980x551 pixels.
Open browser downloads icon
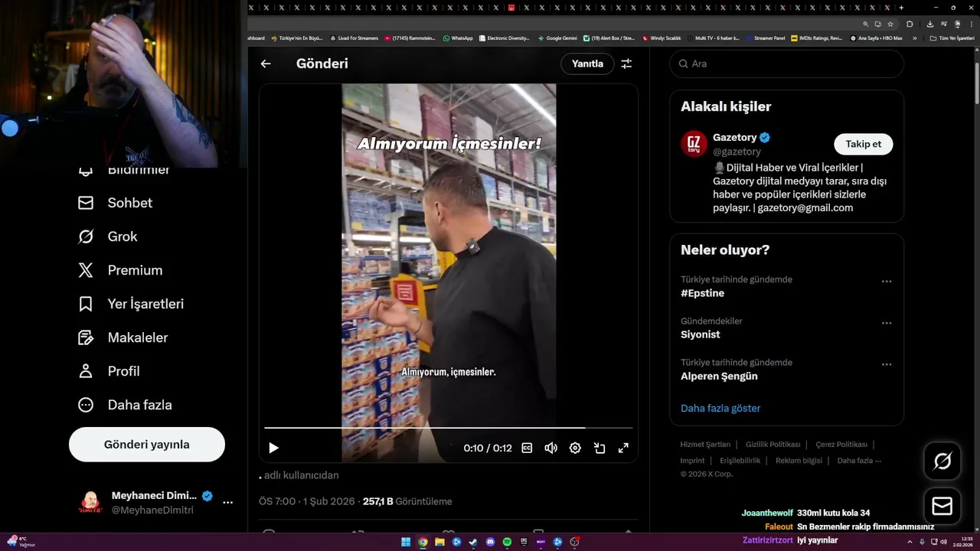(929, 24)
